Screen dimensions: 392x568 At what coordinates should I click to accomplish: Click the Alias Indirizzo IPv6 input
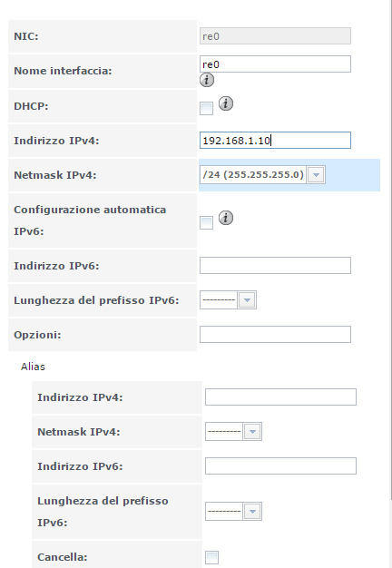point(280,465)
